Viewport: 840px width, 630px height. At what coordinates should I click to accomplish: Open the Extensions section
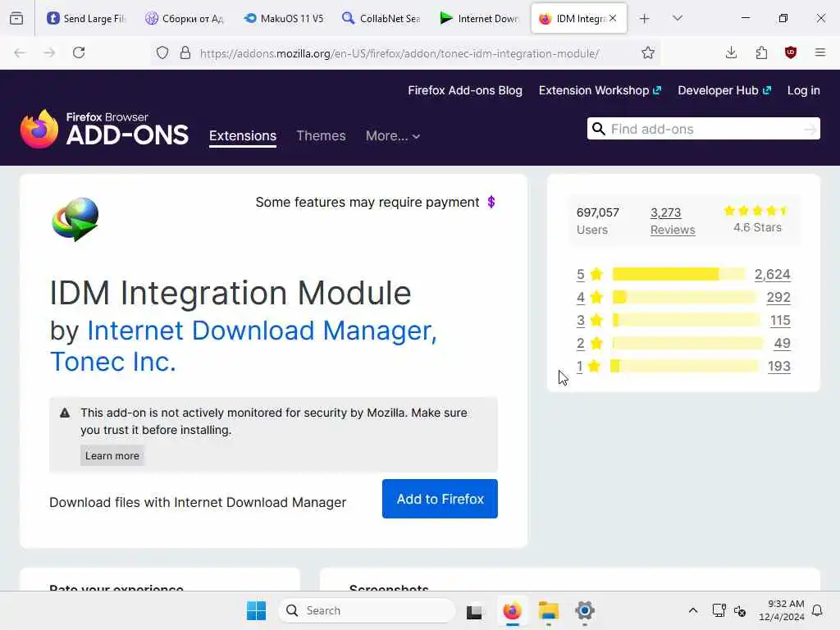click(x=243, y=136)
